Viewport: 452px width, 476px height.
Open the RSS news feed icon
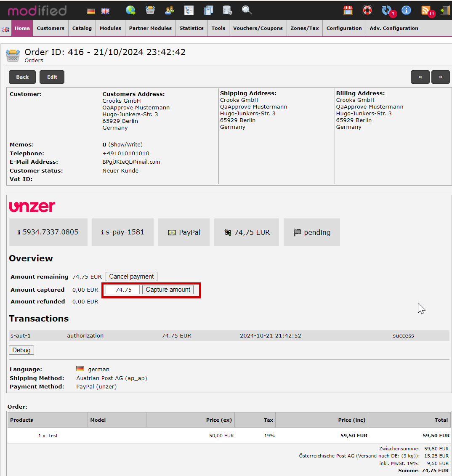pyautogui.click(x=427, y=11)
